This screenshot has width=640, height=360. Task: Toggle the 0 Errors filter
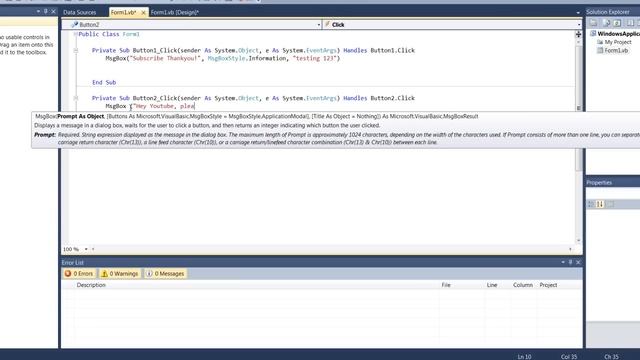[x=79, y=274]
